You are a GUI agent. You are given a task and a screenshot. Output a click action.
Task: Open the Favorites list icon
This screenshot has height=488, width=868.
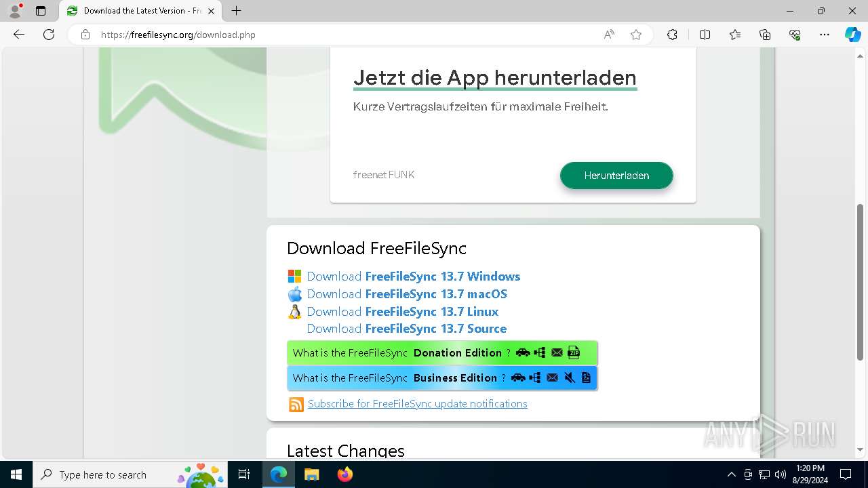tap(735, 35)
